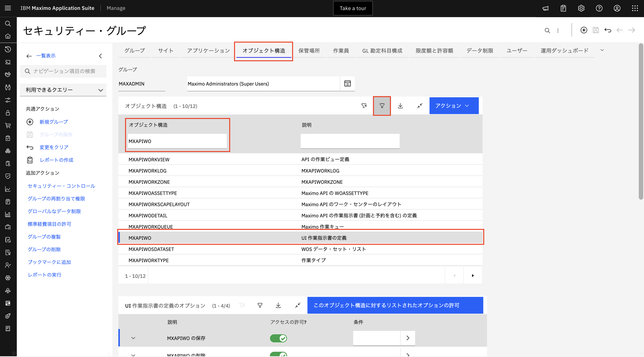644x357 pixels.
Task: Open the long description icon beside the Maximo Administrators field
Action: pyautogui.click(x=347, y=83)
